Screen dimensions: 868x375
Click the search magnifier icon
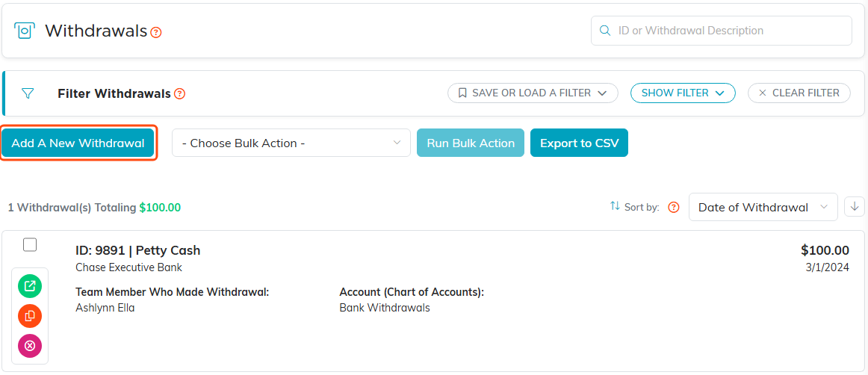click(x=606, y=31)
